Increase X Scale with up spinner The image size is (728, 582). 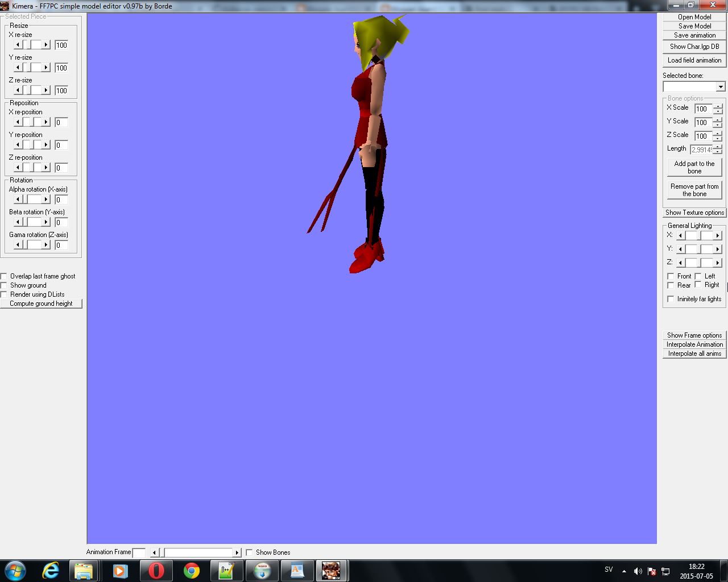tap(718, 106)
